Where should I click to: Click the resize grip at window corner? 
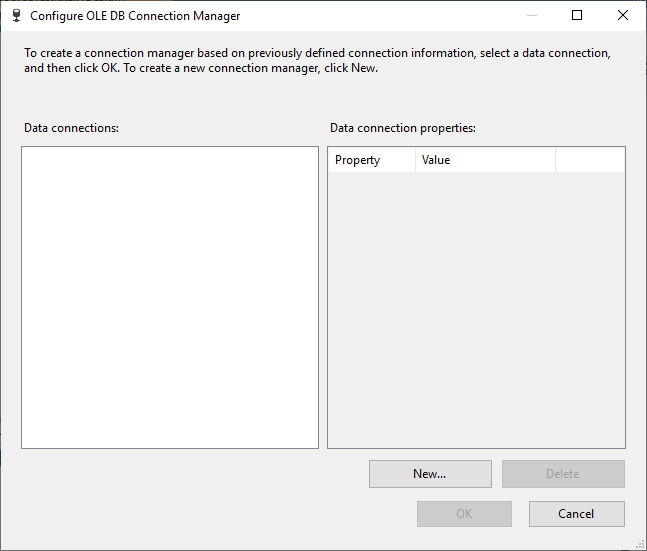pyautogui.click(x=640, y=544)
